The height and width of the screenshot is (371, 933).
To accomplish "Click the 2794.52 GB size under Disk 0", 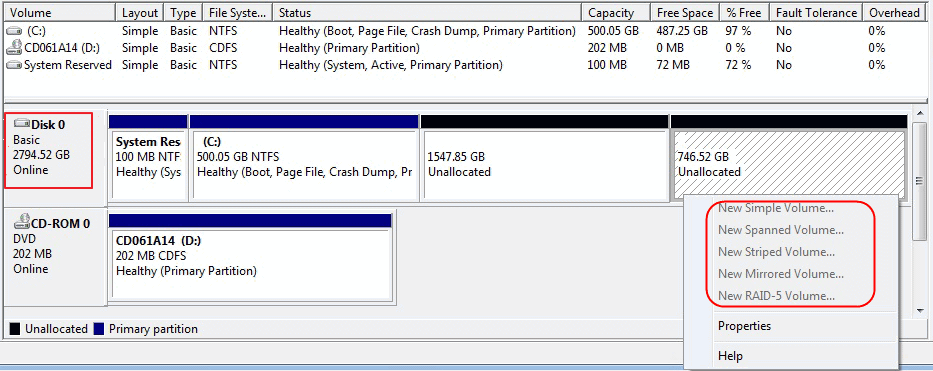I will click(42, 155).
